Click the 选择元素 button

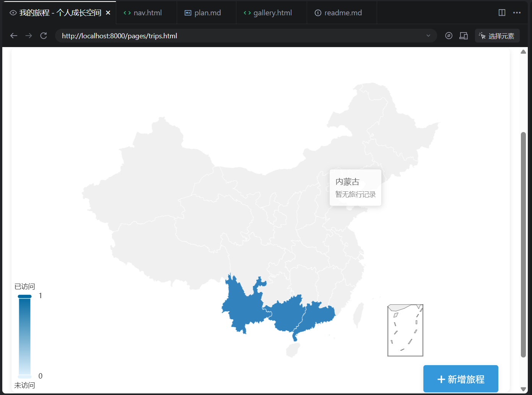point(497,36)
